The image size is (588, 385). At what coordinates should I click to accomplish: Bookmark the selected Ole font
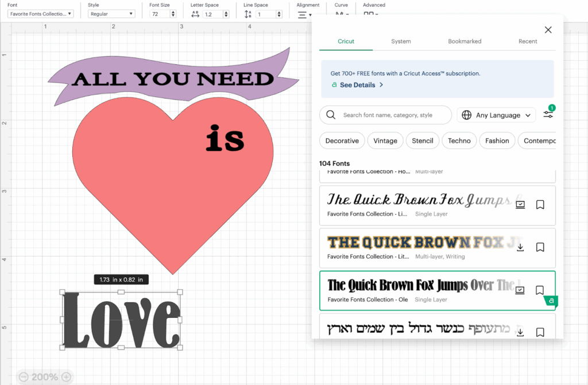pyautogui.click(x=540, y=290)
